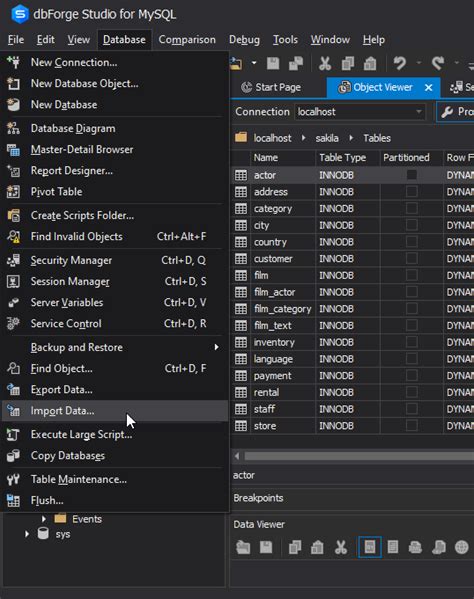The image size is (474, 599).
Task: Expand the Backup and Restore submenu arrow
Action: (x=216, y=347)
